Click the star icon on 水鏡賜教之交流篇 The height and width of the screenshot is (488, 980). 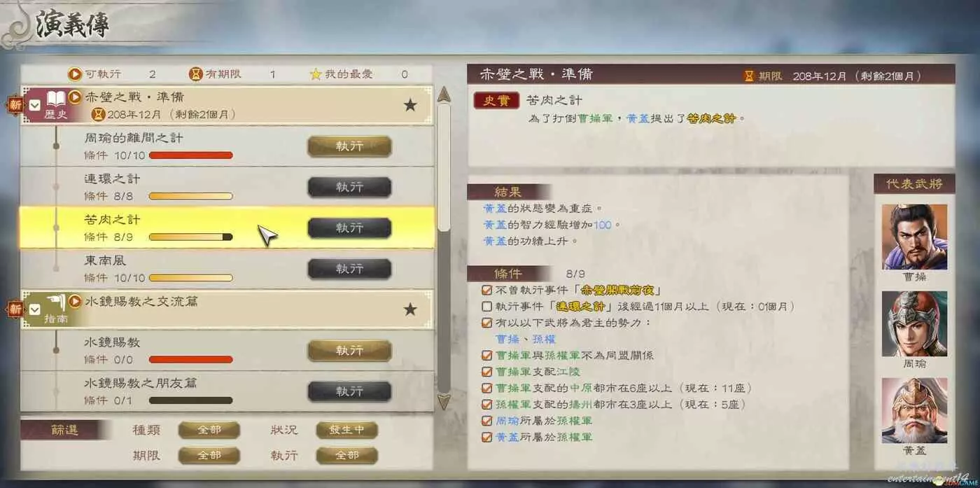coord(410,309)
